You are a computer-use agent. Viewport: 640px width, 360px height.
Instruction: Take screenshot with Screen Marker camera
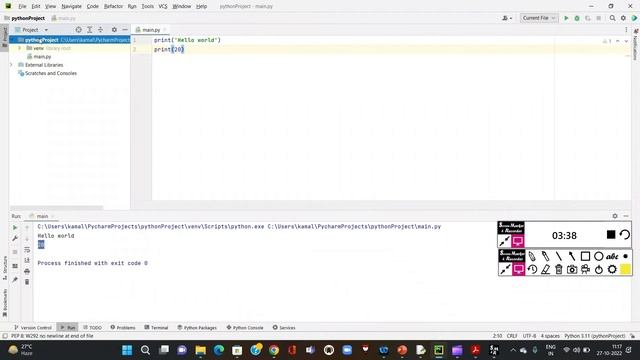point(572,269)
